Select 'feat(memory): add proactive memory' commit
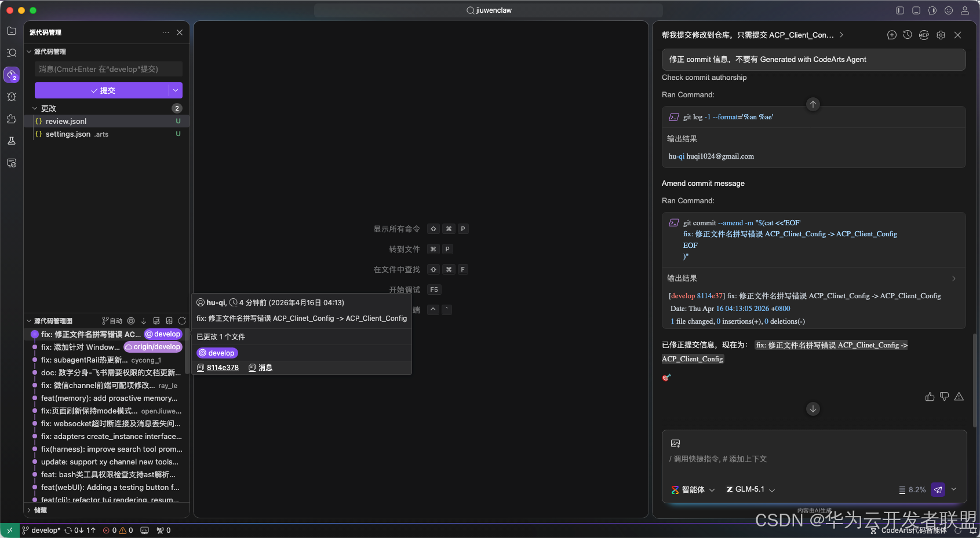Image resolution: width=980 pixels, height=538 pixels. coord(109,398)
